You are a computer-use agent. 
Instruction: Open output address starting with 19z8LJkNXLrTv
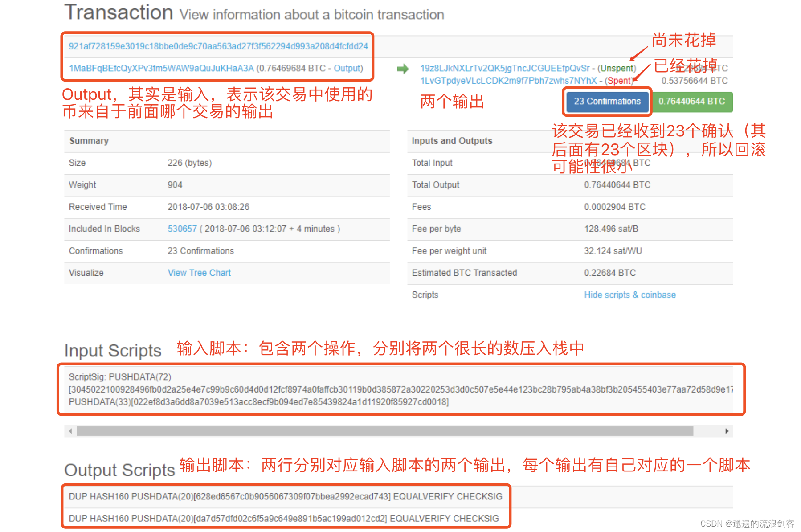(505, 68)
